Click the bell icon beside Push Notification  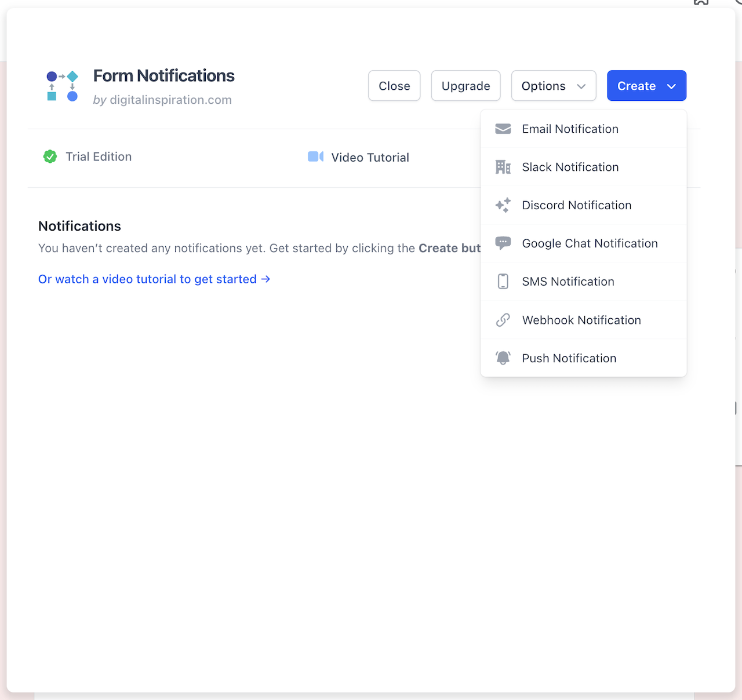[503, 358]
